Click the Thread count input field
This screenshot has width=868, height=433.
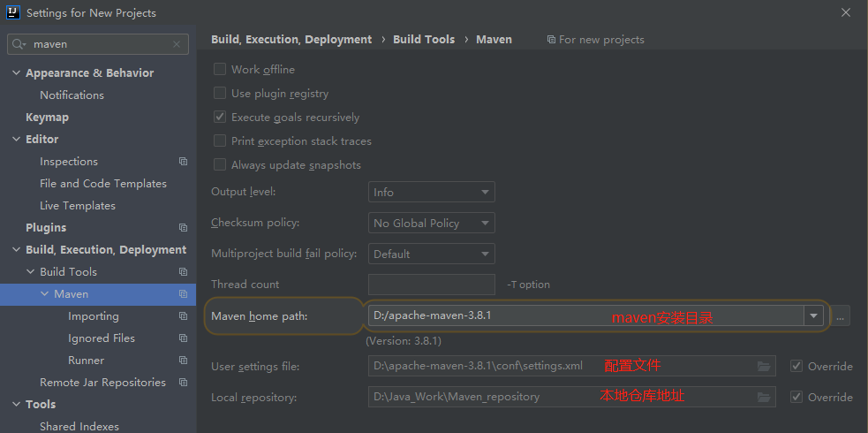(431, 285)
